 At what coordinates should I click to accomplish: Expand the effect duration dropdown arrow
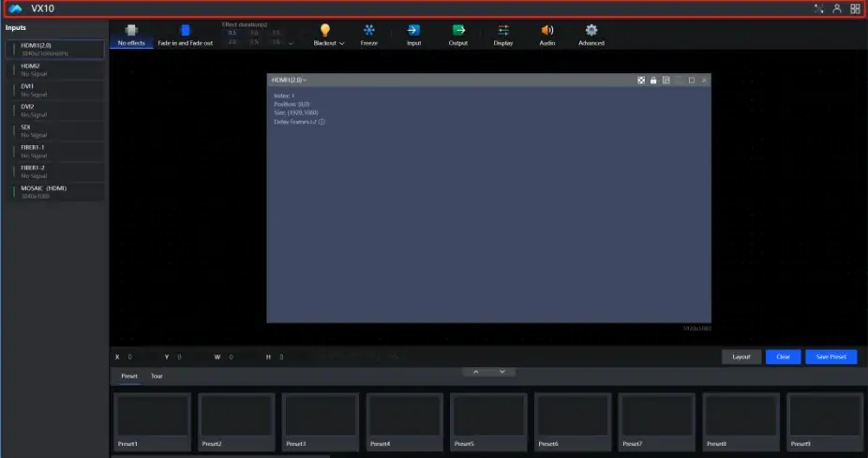291,43
